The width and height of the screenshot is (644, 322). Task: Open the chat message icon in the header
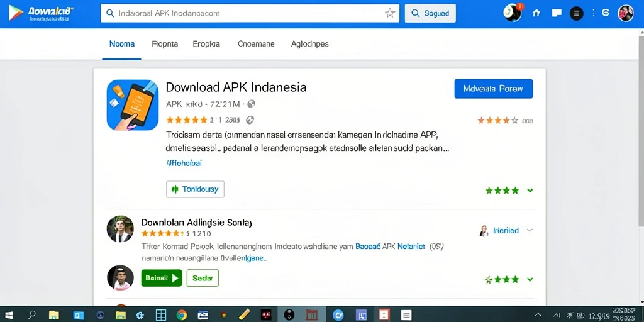point(557,13)
